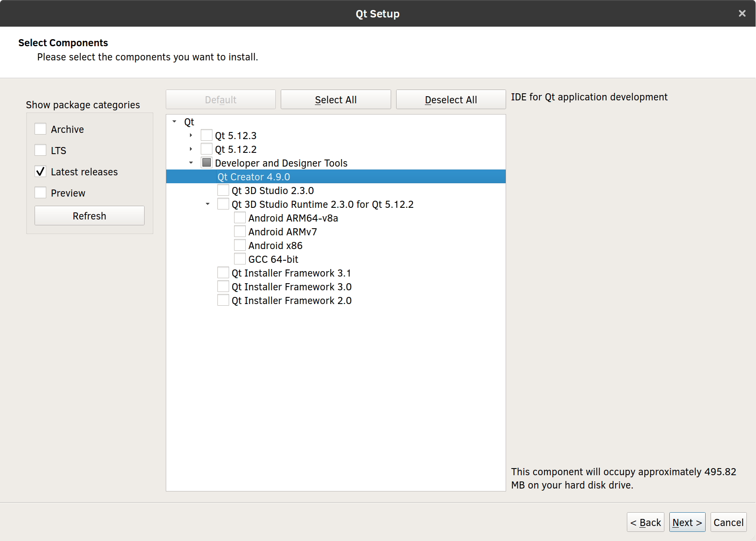This screenshot has height=541, width=756.
Task: Uncheck the Latest releases category
Action: point(40,171)
